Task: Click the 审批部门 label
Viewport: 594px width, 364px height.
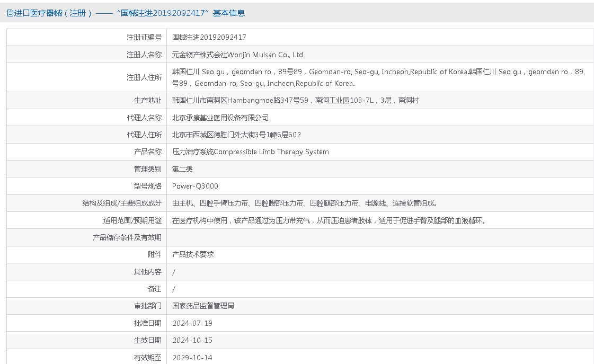Action: pos(147,306)
